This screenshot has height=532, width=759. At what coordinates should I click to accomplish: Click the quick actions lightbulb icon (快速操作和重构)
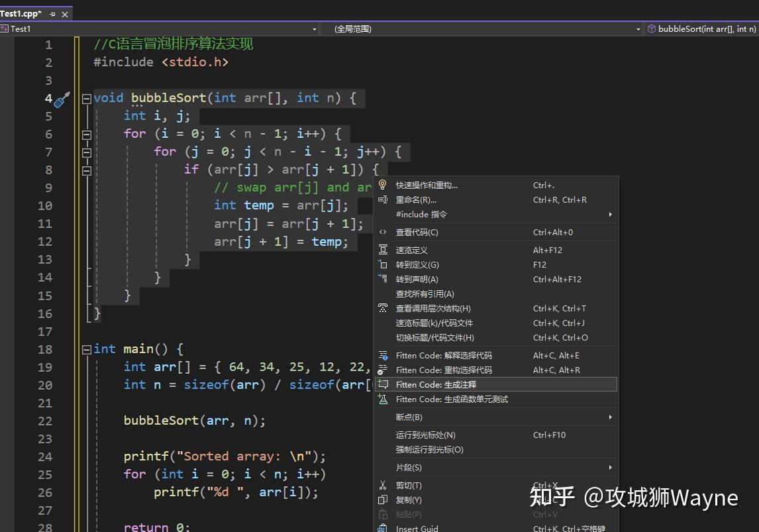[x=383, y=185]
